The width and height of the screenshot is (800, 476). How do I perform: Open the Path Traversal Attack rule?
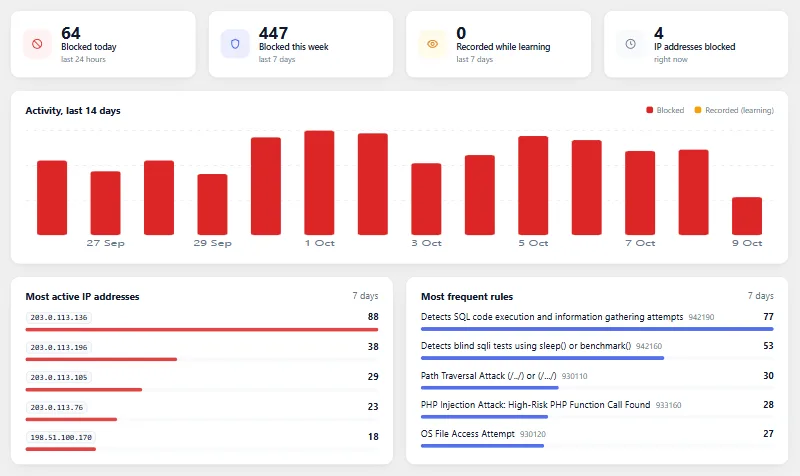coord(488,376)
